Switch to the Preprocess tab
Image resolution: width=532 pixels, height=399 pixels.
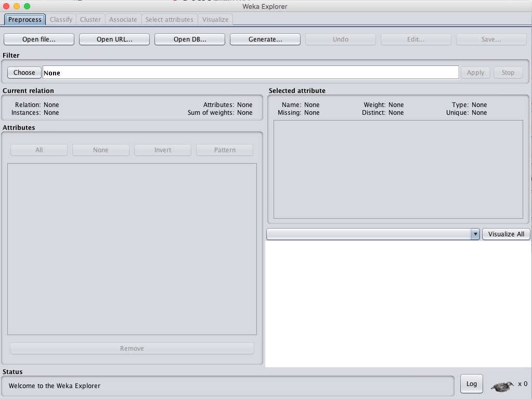point(25,20)
